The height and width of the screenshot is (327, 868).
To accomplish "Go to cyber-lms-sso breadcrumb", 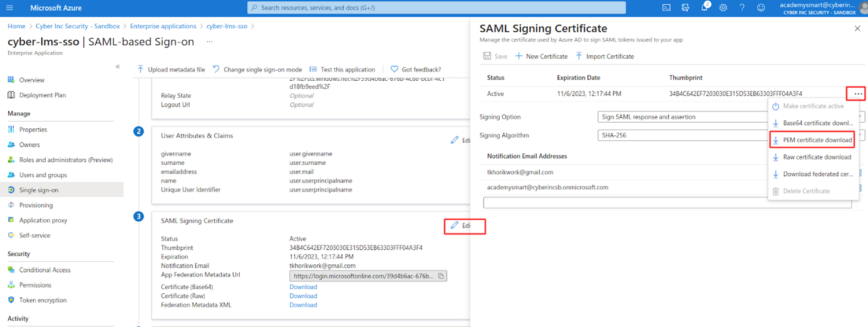I will (x=225, y=26).
